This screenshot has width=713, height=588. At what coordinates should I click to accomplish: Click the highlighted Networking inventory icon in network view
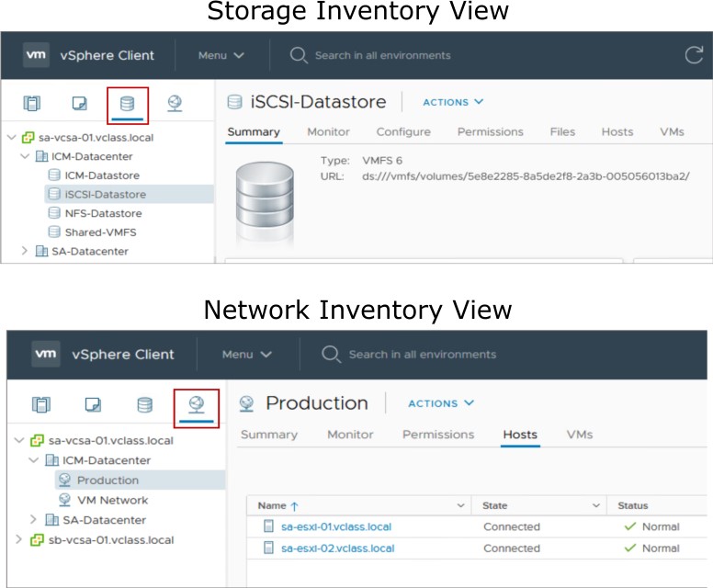[197, 404]
